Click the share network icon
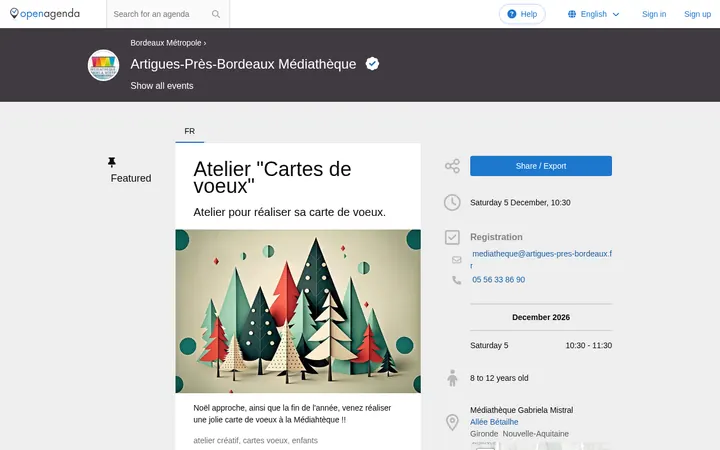720x450 pixels. click(x=452, y=166)
